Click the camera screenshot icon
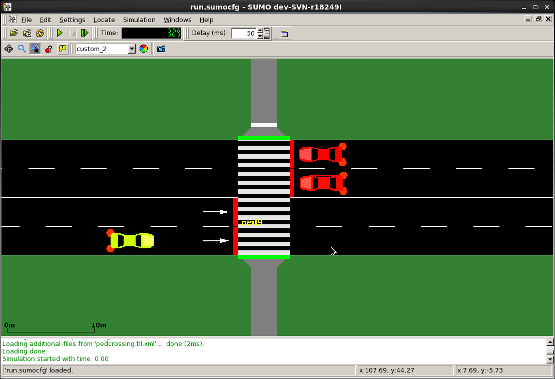This screenshot has height=379, width=555. 161,49
